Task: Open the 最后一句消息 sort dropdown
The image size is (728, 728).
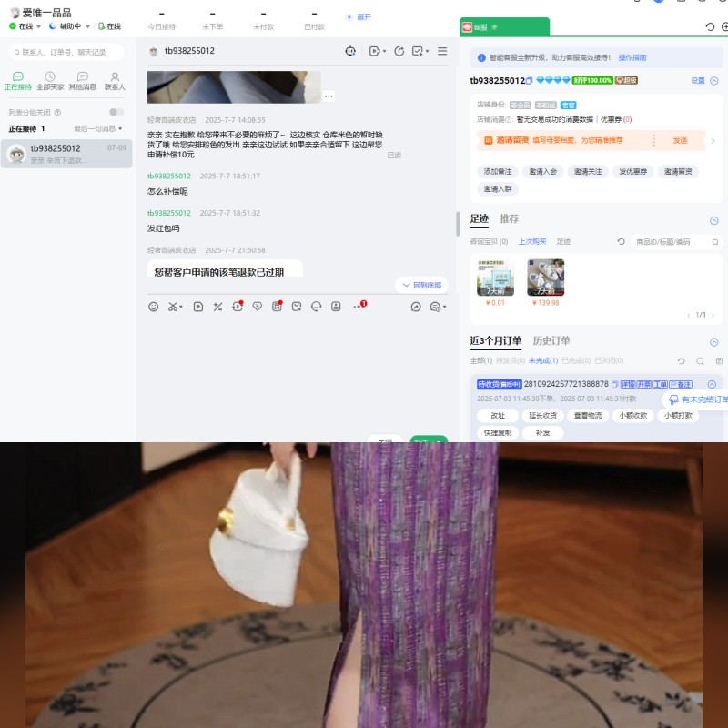Action: [x=98, y=128]
